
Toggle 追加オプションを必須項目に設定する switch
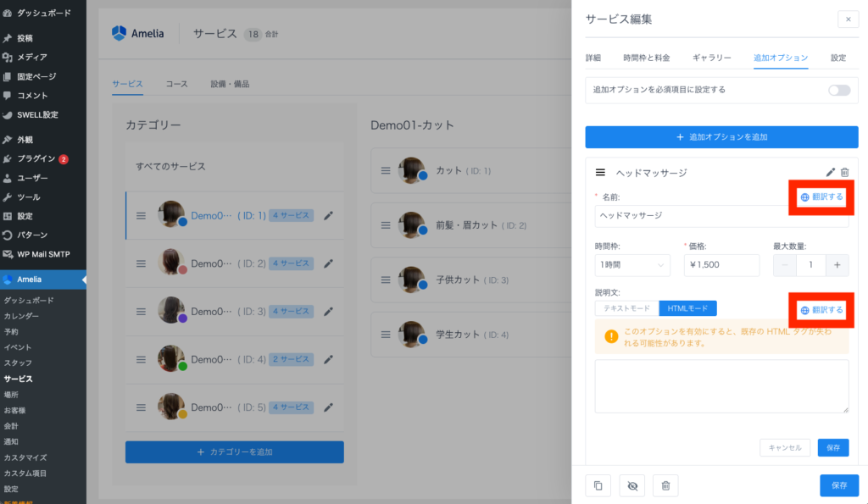tap(838, 90)
